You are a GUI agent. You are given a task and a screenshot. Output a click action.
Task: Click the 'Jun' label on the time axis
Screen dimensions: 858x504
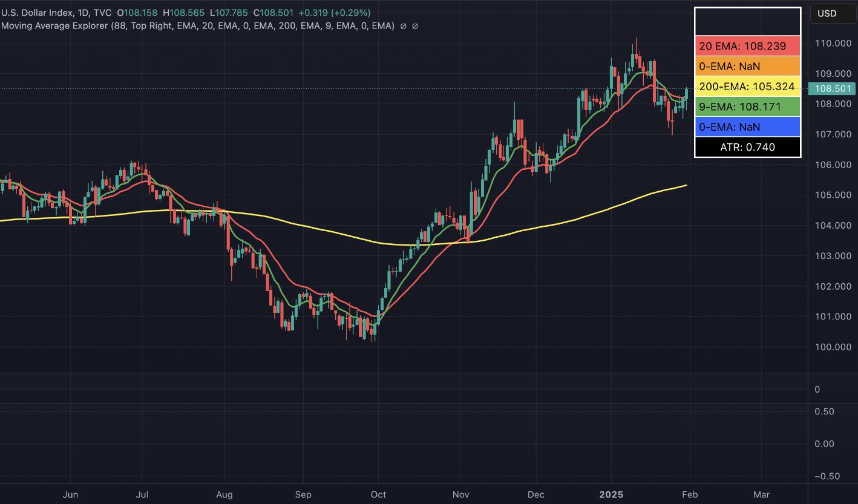coord(71,494)
